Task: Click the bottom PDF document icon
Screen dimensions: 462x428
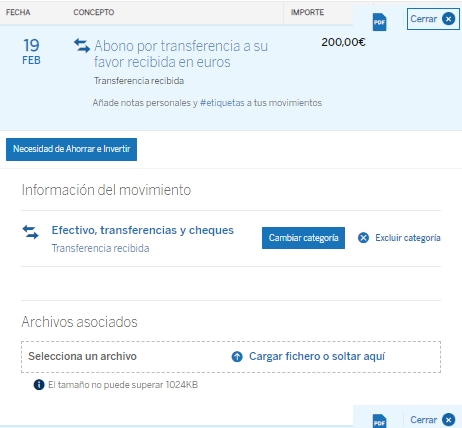Action: pyautogui.click(x=379, y=421)
